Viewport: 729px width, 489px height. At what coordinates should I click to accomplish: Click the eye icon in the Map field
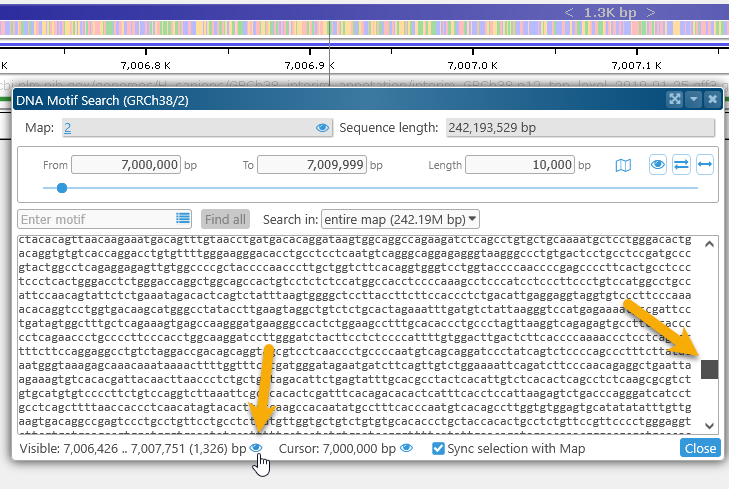point(322,128)
